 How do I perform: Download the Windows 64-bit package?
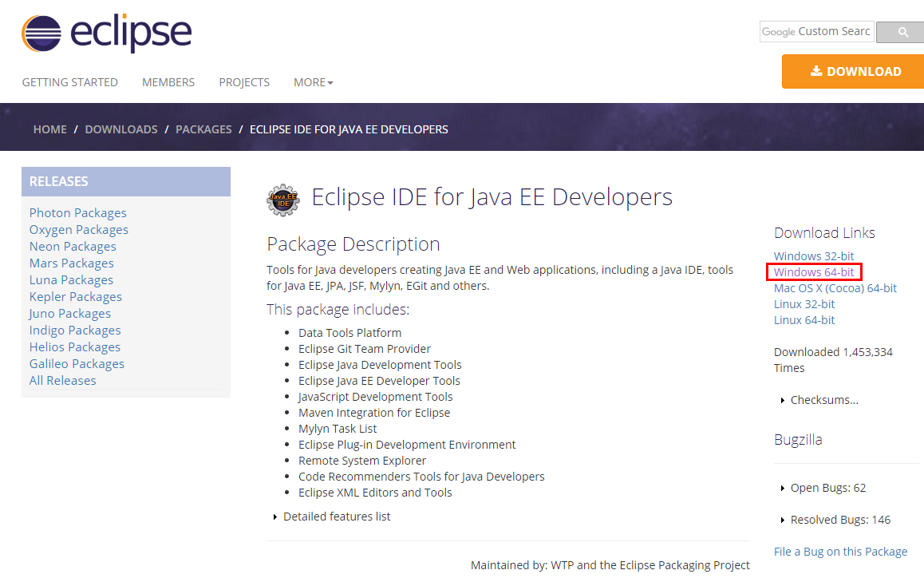point(814,271)
